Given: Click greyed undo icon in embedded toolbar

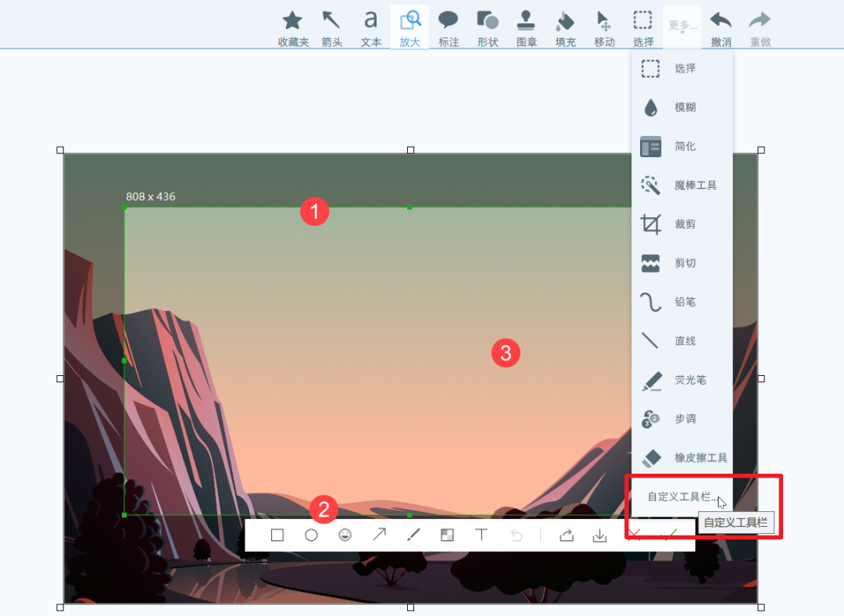Looking at the screenshot, I should click(x=517, y=535).
